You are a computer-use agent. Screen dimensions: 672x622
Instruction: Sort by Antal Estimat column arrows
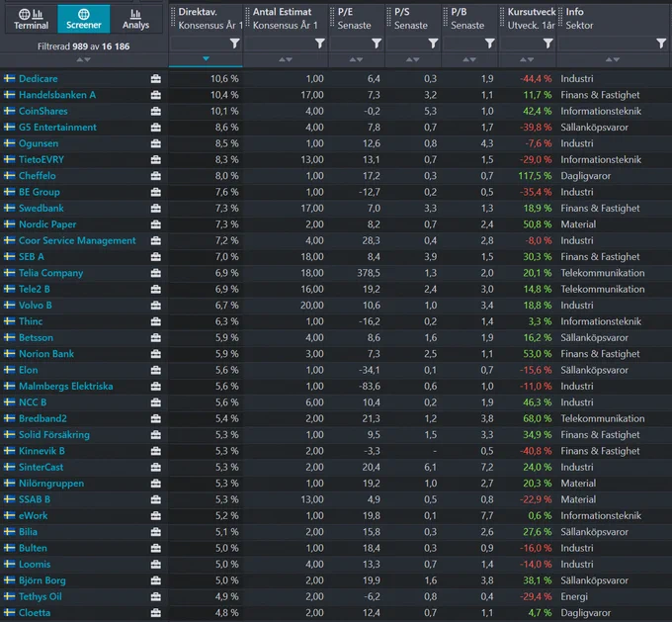tap(286, 59)
